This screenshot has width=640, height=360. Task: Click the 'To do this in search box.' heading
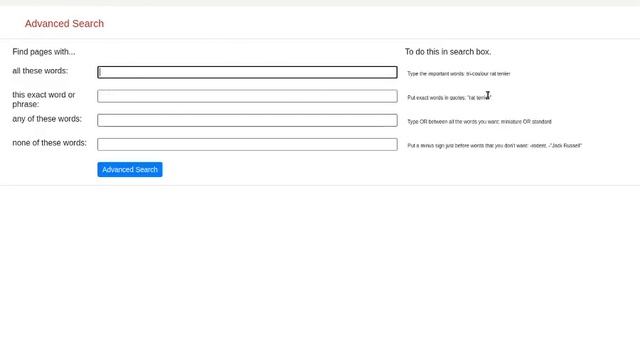pyautogui.click(x=448, y=52)
